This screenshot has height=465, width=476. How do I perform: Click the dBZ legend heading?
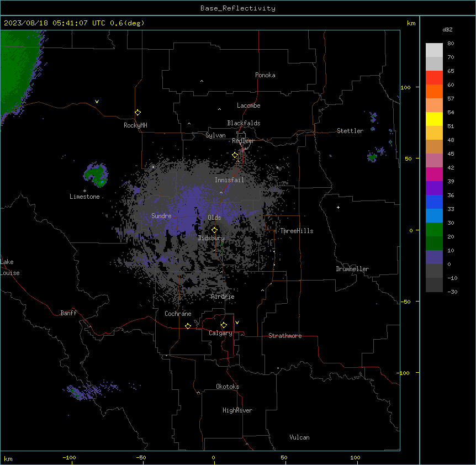coord(447,30)
